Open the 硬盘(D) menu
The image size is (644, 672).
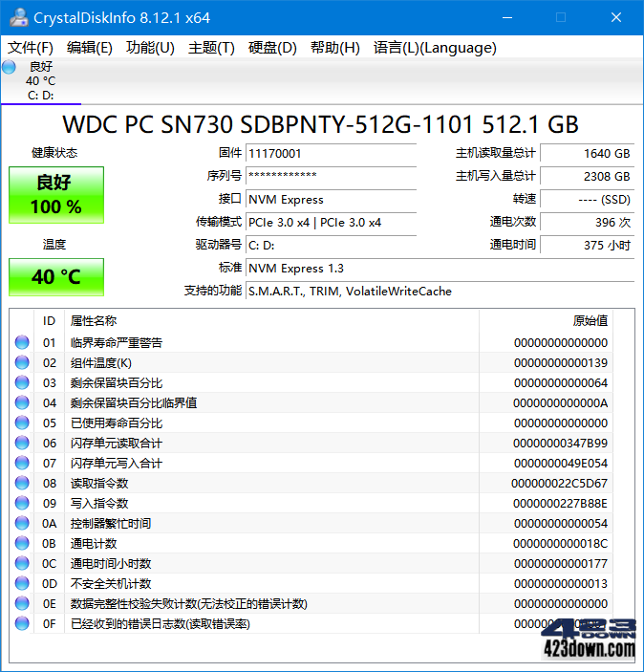click(x=272, y=48)
